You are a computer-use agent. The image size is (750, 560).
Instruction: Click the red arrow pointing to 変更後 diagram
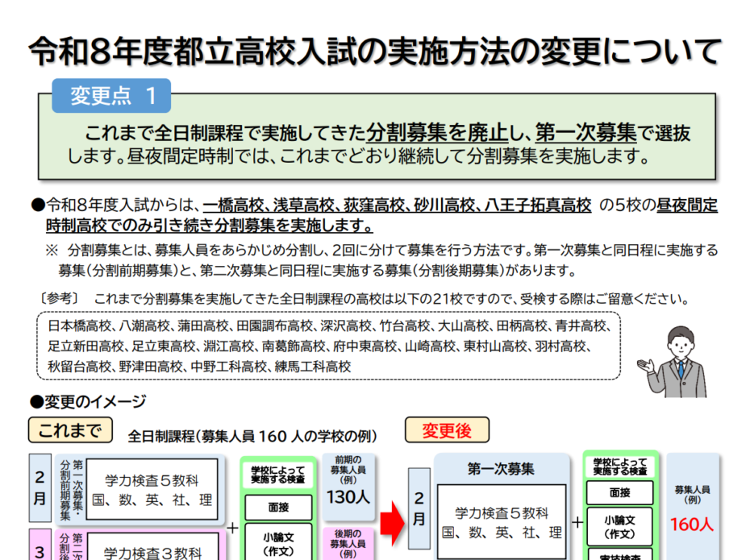392,523
